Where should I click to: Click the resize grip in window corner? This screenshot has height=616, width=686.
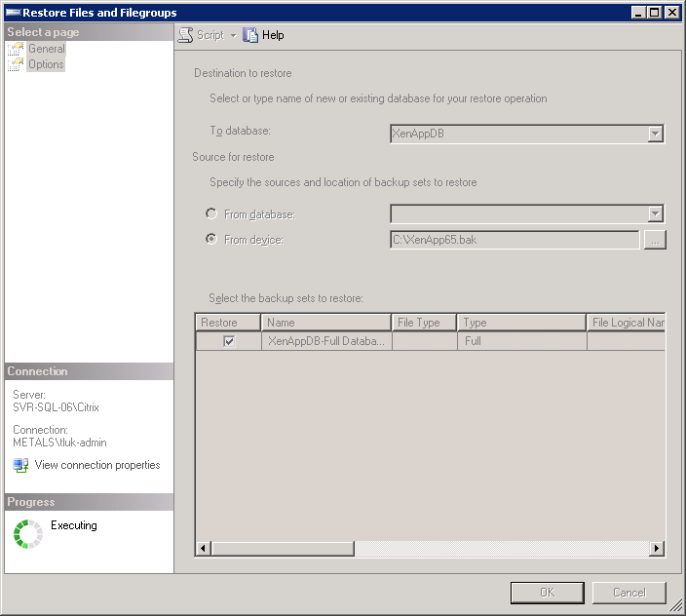[675, 605]
